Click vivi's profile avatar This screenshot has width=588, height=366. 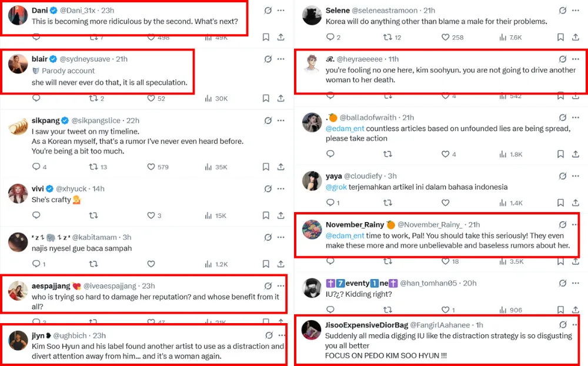click(x=18, y=194)
